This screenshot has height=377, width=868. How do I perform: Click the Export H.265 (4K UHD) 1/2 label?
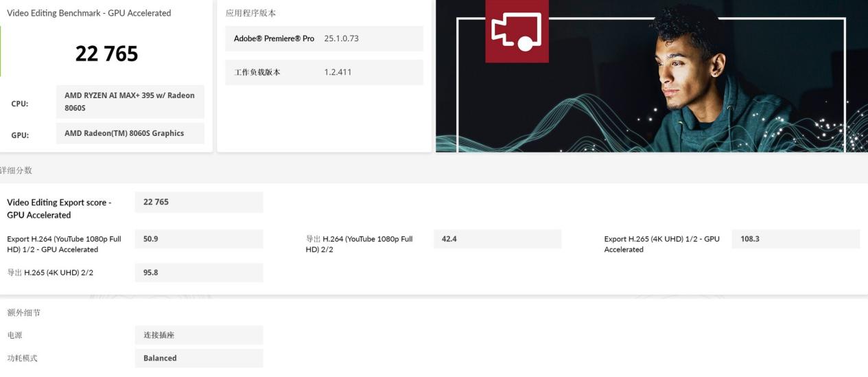pyautogui.click(x=661, y=244)
